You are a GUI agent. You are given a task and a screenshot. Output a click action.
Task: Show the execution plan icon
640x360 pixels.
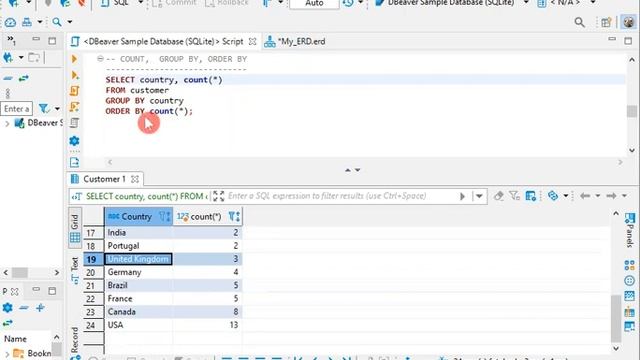coord(74,123)
